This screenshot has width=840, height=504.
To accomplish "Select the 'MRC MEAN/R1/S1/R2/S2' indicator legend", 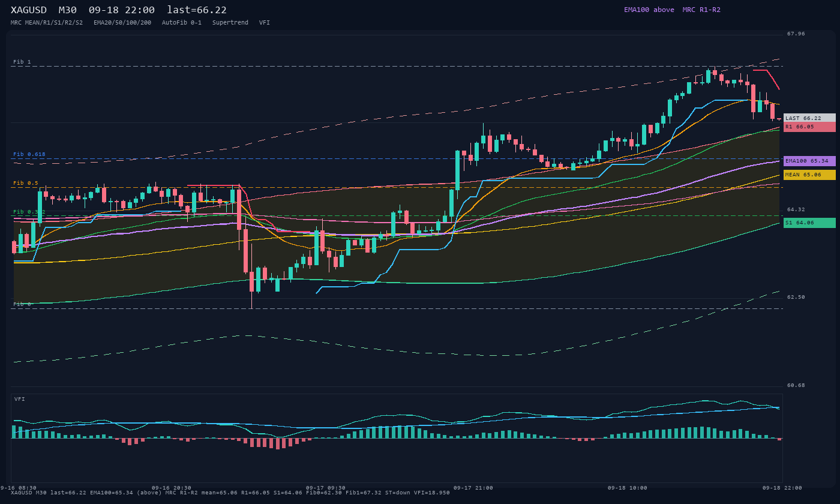I will click(47, 23).
